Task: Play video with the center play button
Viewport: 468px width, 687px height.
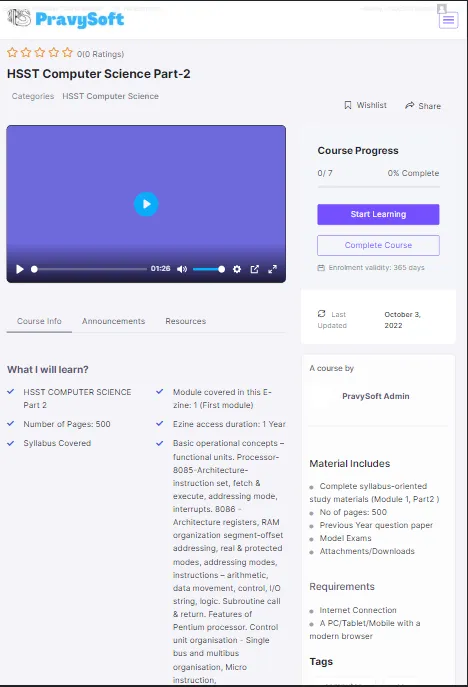Action: pyautogui.click(x=146, y=204)
